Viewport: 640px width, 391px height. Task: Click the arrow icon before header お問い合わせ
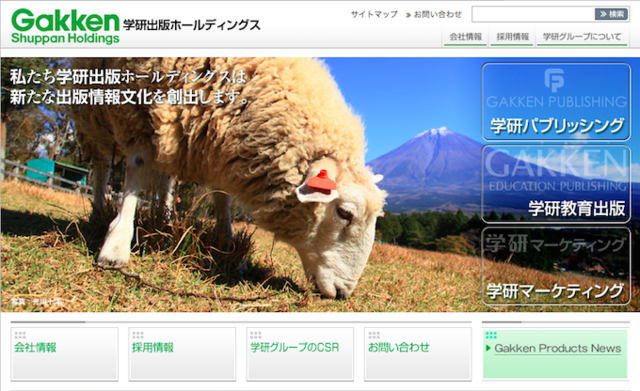[x=408, y=15]
